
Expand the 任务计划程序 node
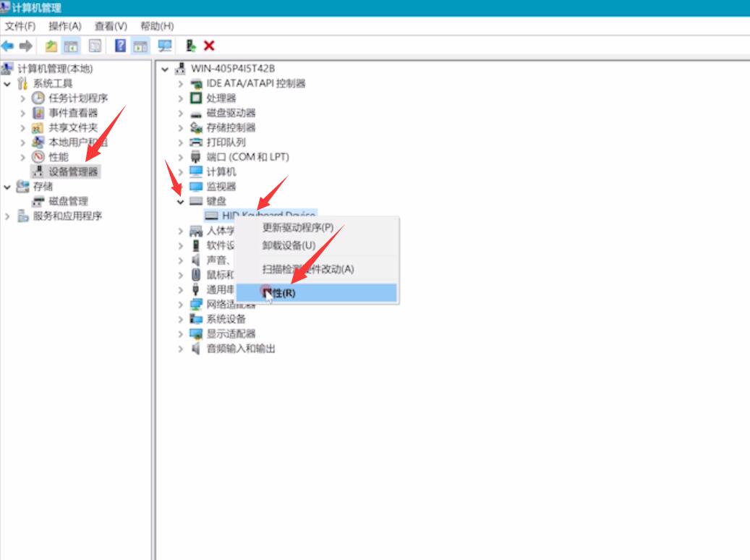[22, 98]
